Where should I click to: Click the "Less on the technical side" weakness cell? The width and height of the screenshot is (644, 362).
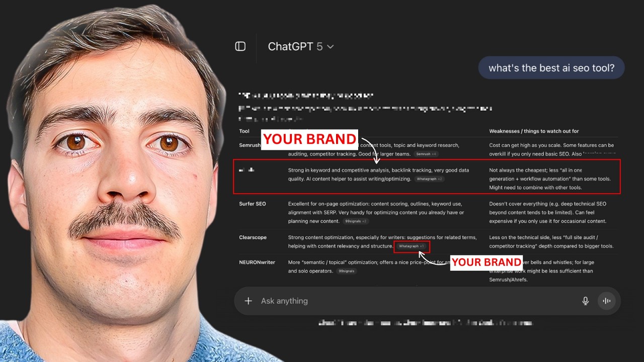coord(551,242)
